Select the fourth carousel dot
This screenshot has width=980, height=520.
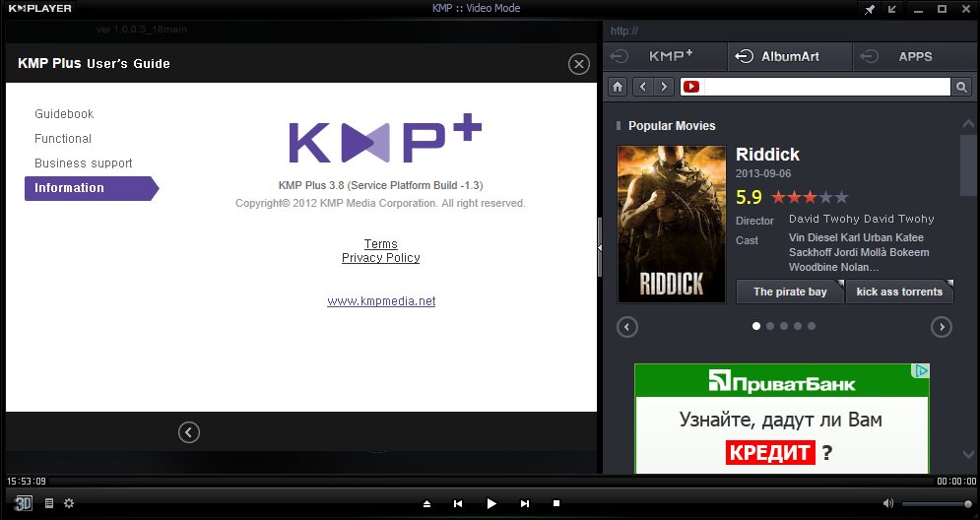pyautogui.click(x=798, y=326)
